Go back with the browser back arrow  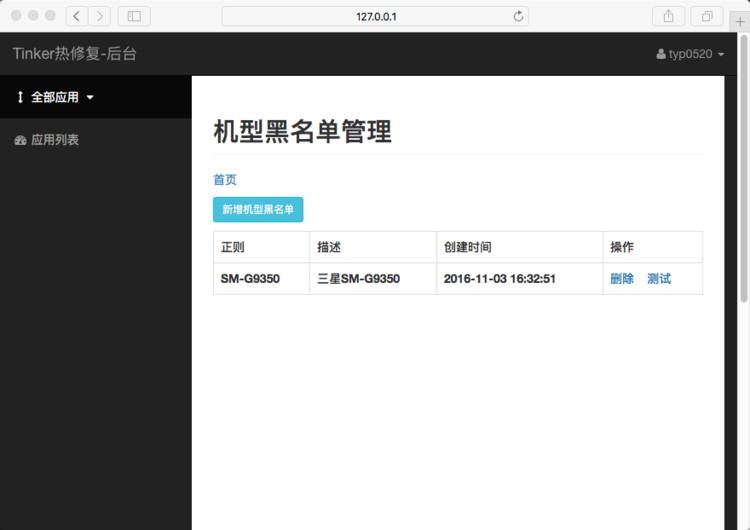click(77, 16)
